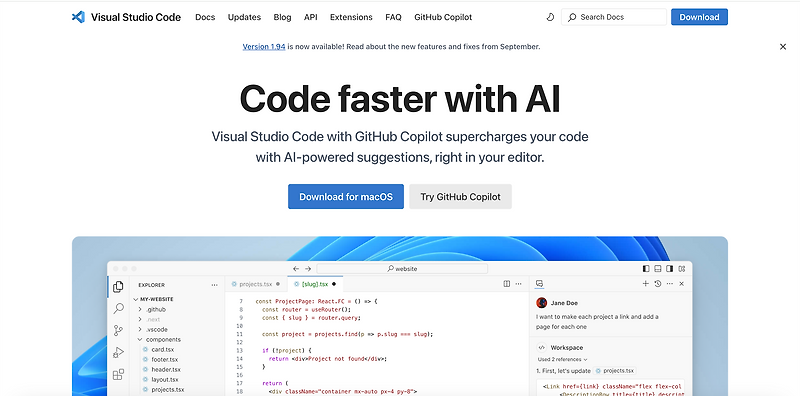Toggle the site dark/light theme icon
Image resolution: width=800 pixels, height=396 pixels.
550,17
